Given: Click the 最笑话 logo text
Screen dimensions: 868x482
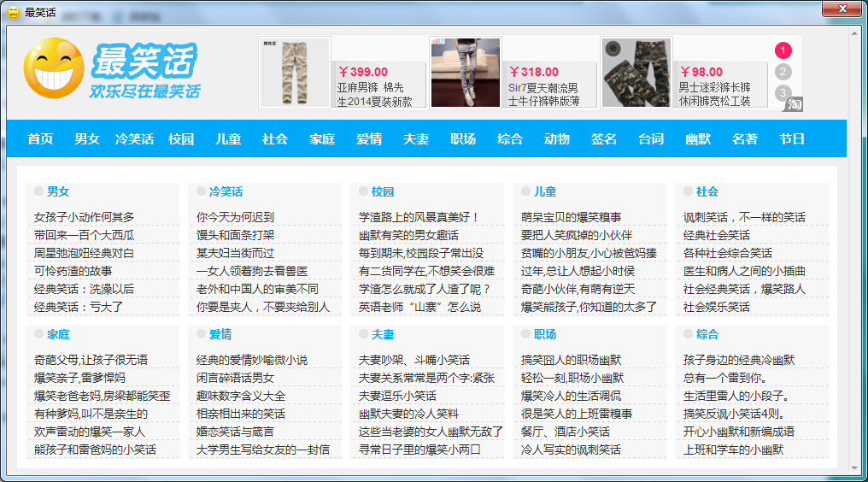Looking at the screenshot, I should (144, 61).
